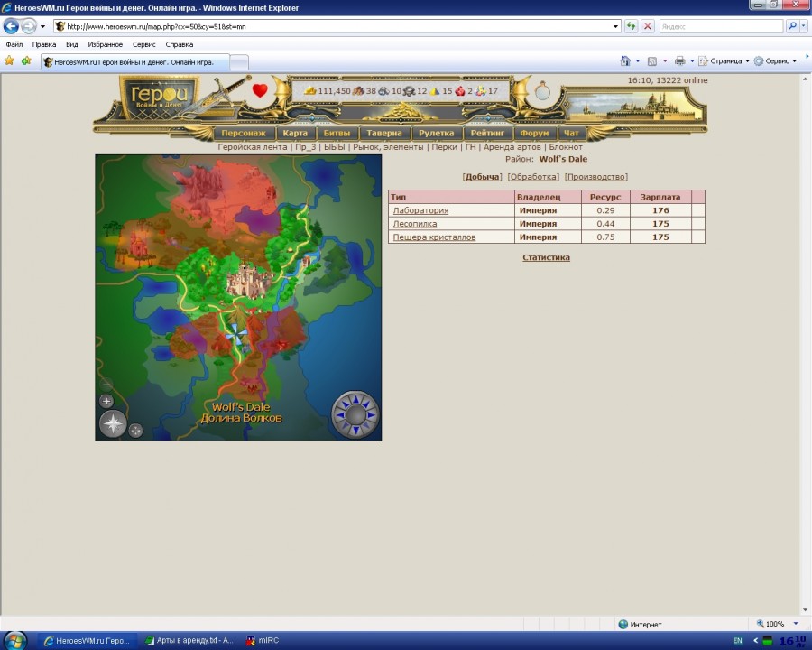Click the Add to Favorites icon
This screenshot has height=650, width=812.
[x=26, y=61]
